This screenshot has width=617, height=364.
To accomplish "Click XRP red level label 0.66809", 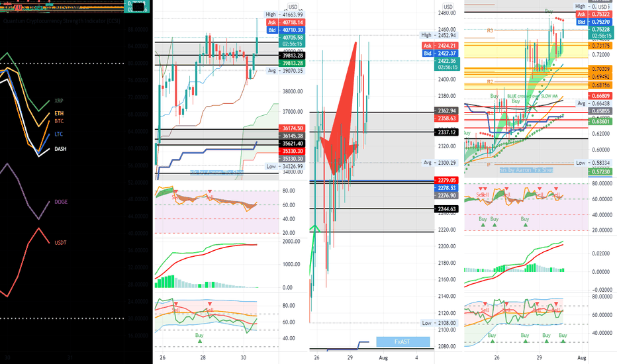I will coord(600,96).
